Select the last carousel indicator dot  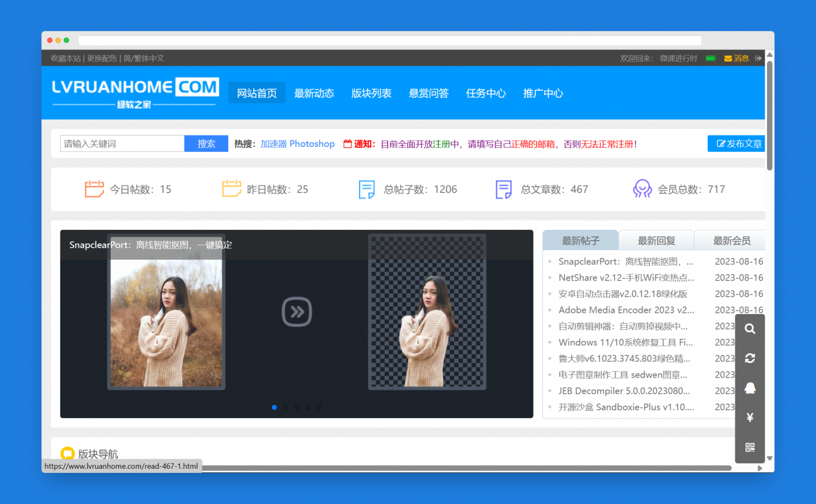(x=319, y=407)
